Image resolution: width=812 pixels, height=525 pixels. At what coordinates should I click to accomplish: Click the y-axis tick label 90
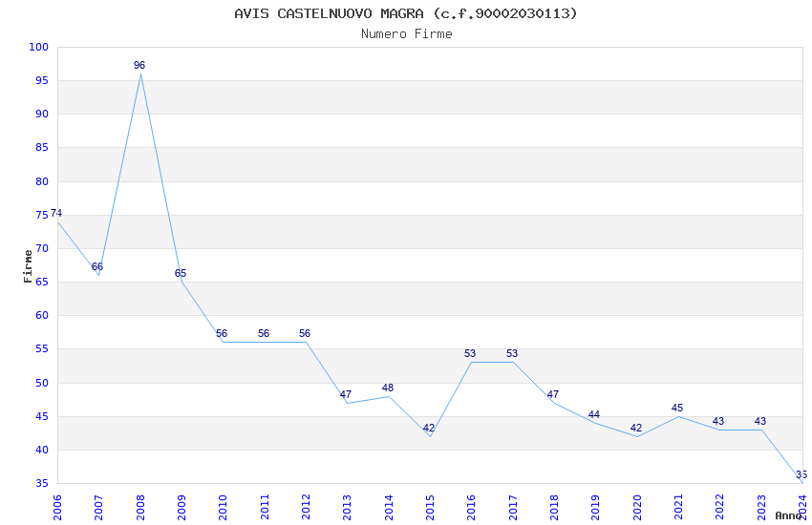[x=42, y=115]
